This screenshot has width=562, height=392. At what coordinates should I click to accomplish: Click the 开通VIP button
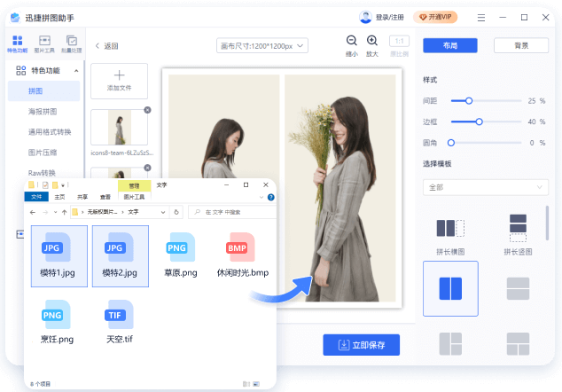pyautogui.click(x=435, y=17)
